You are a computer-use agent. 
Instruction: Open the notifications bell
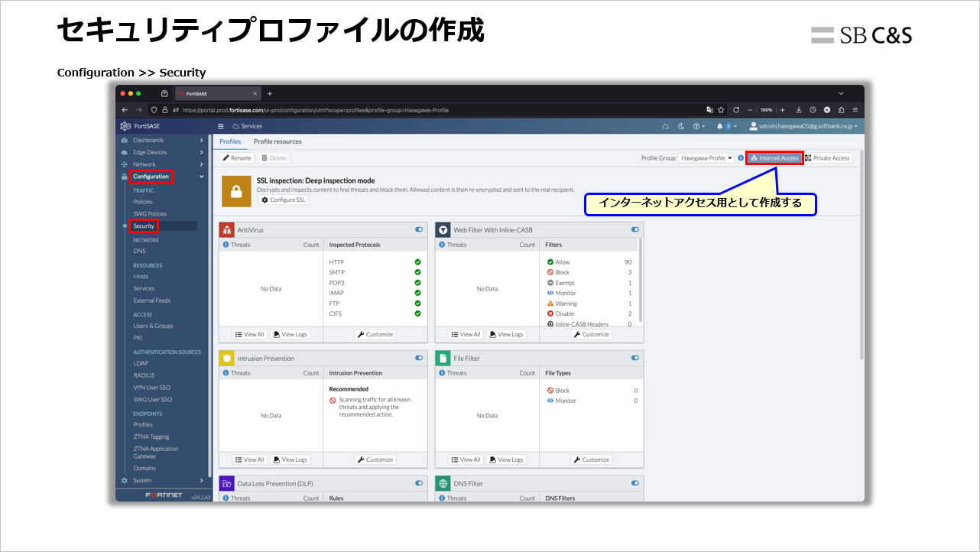pyautogui.click(x=719, y=126)
